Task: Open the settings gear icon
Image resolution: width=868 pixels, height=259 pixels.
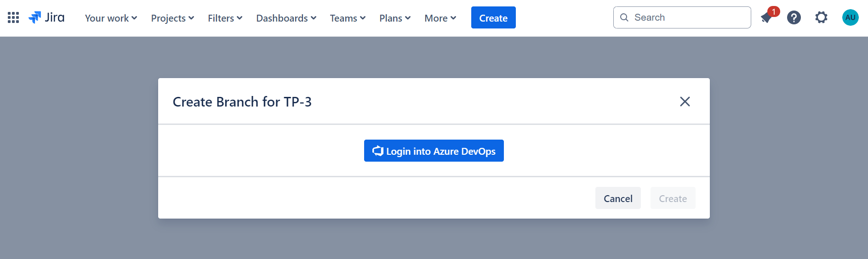Action: pyautogui.click(x=821, y=17)
